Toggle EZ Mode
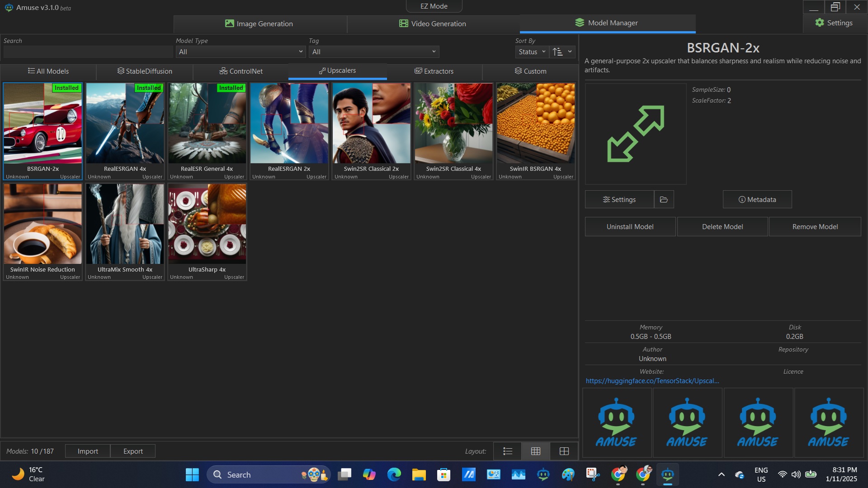Screen dimensions: 868x488 434,6
